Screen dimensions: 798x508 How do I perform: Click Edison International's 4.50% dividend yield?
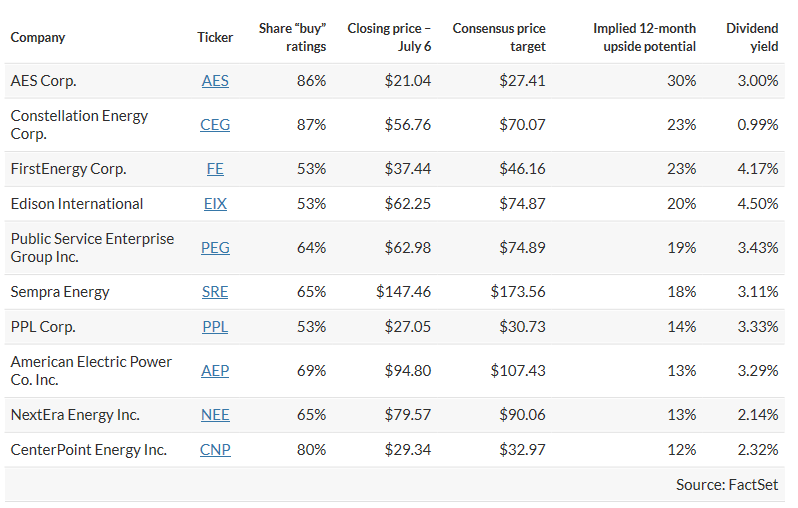757,204
